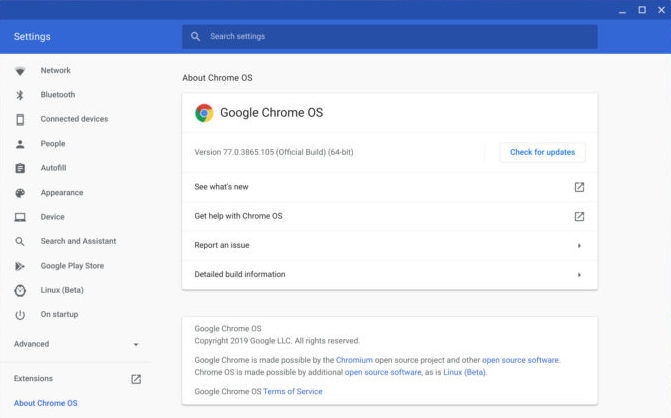Click the Google Play Store icon
Screen dimensions: 671x418
(x=20, y=266)
